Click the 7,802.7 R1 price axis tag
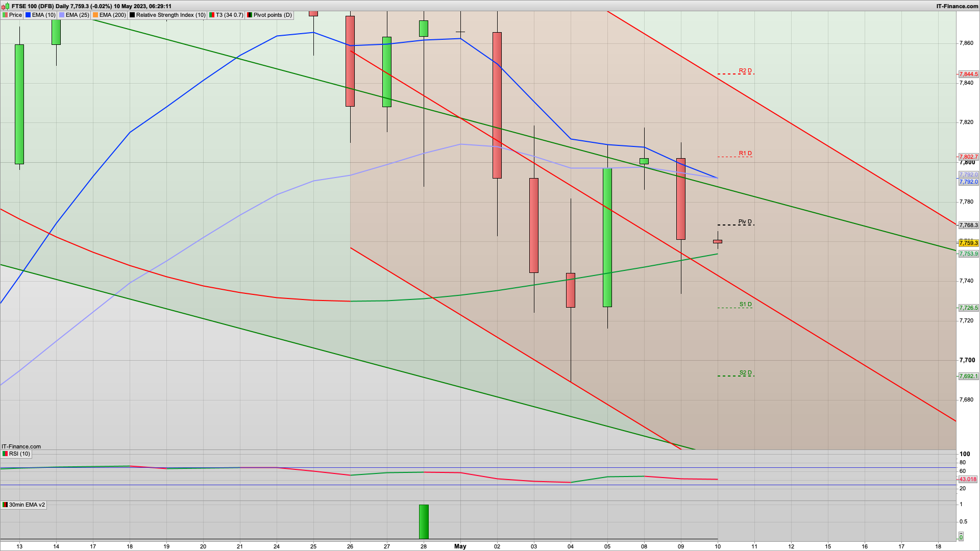The width and height of the screenshot is (980, 551). pyautogui.click(x=968, y=157)
